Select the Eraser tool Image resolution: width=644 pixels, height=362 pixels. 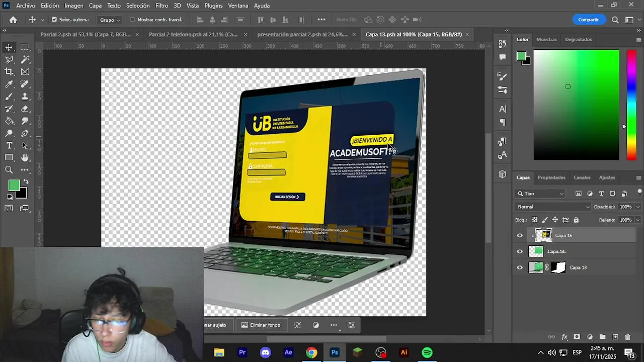pyautogui.click(x=25, y=109)
